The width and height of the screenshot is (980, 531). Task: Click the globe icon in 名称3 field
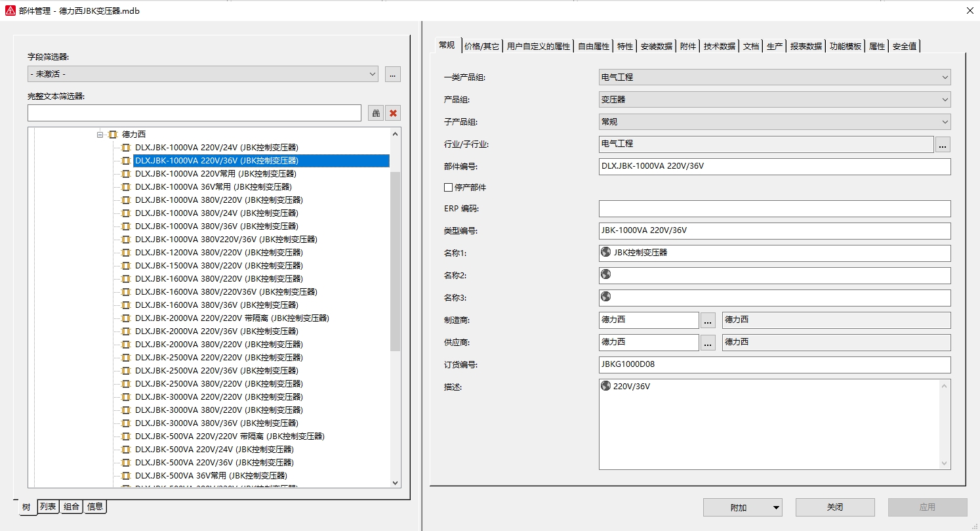pos(606,297)
